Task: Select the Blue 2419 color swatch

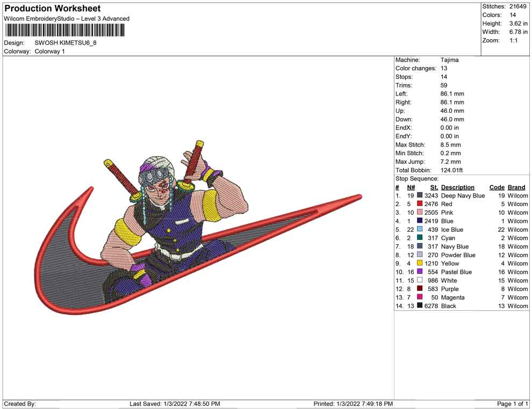Action: pyautogui.click(x=420, y=221)
